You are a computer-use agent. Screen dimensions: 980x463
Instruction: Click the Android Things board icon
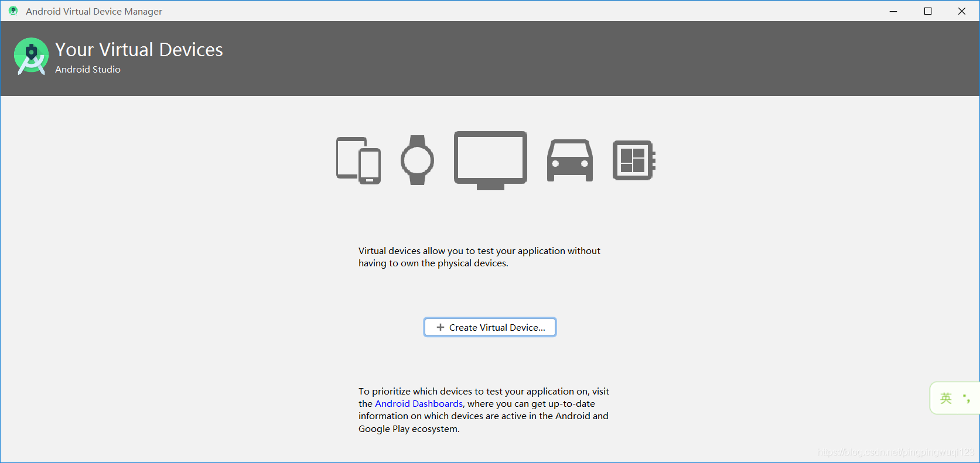634,160
